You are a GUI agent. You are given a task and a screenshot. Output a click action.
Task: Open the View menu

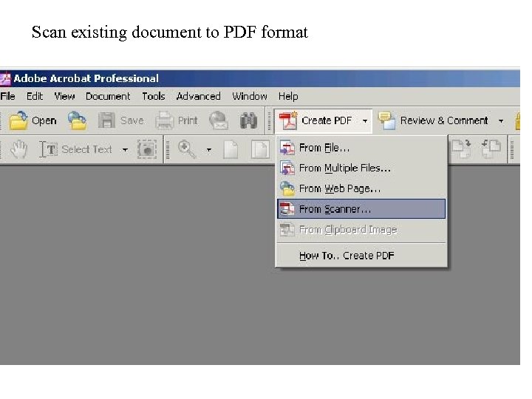click(x=64, y=96)
